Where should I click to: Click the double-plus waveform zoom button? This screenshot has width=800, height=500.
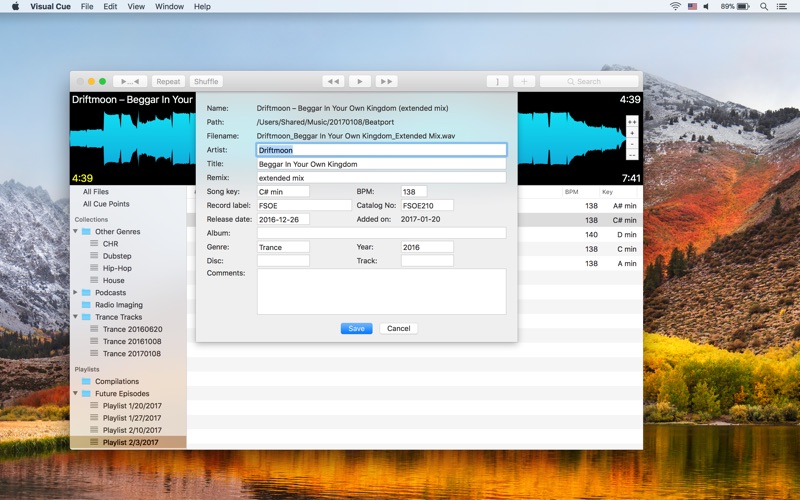click(631, 121)
